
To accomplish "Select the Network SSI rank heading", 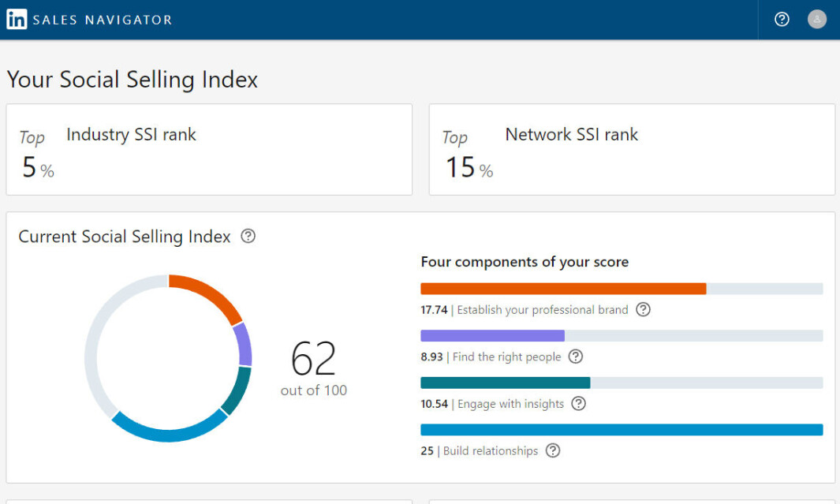I will [x=572, y=134].
